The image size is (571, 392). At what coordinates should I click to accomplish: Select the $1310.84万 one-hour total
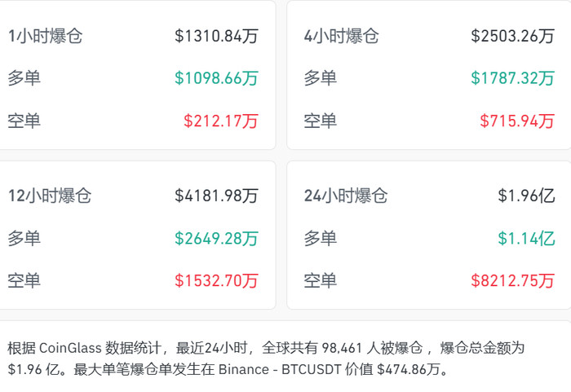[216, 36]
